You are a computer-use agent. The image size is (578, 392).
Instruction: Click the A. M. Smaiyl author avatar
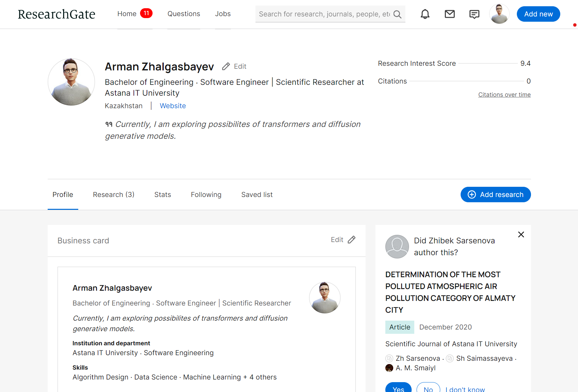pos(389,368)
